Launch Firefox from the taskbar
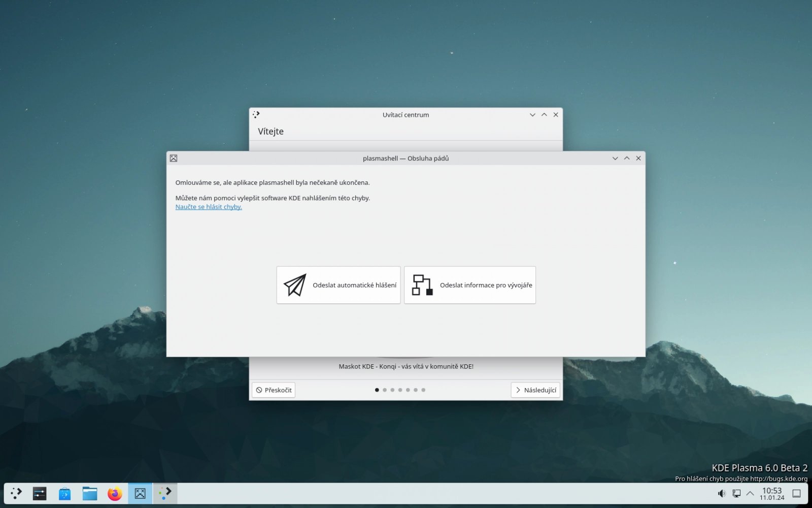Viewport: 812px width, 508px height. click(x=115, y=493)
